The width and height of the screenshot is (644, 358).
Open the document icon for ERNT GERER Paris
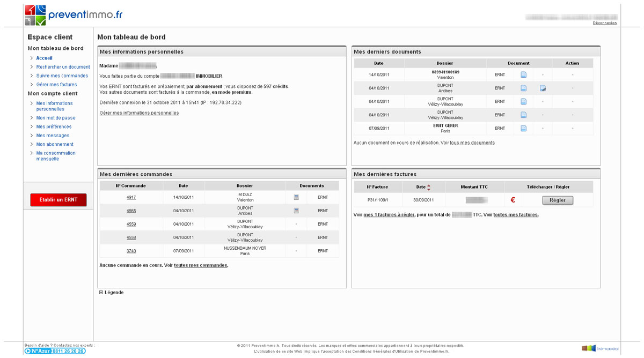pyautogui.click(x=523, y=128)
